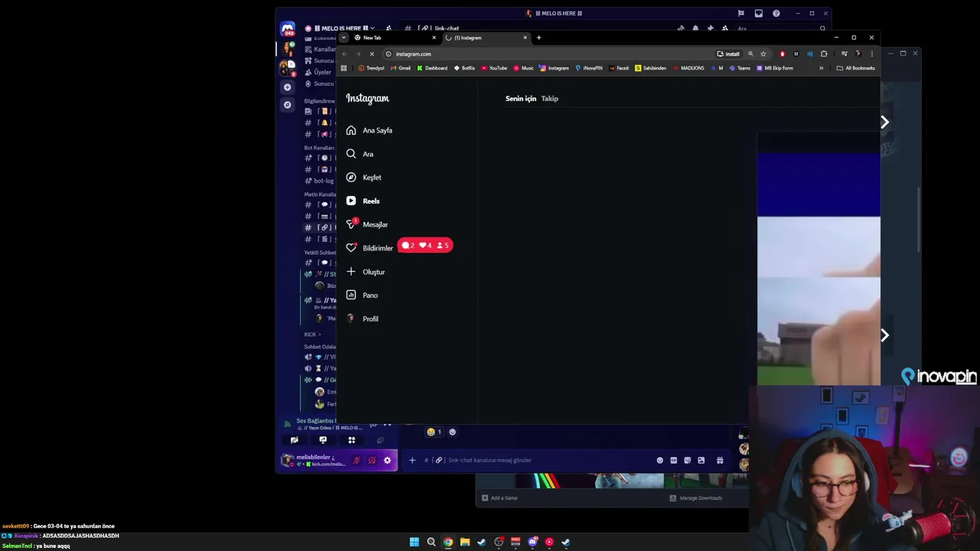Open Discord activities icon in voice panel
This screenshot has height=551, width=980.
click(x=351, y=440)
